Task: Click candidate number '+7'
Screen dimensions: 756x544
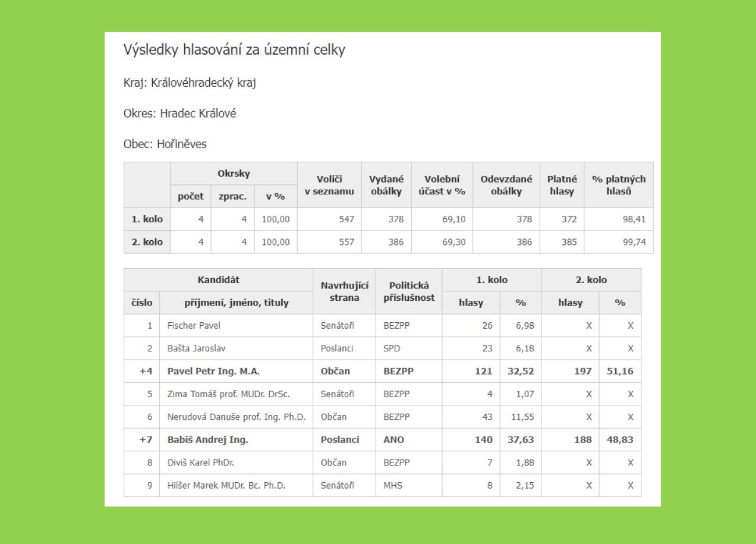Action: [146, 440]
